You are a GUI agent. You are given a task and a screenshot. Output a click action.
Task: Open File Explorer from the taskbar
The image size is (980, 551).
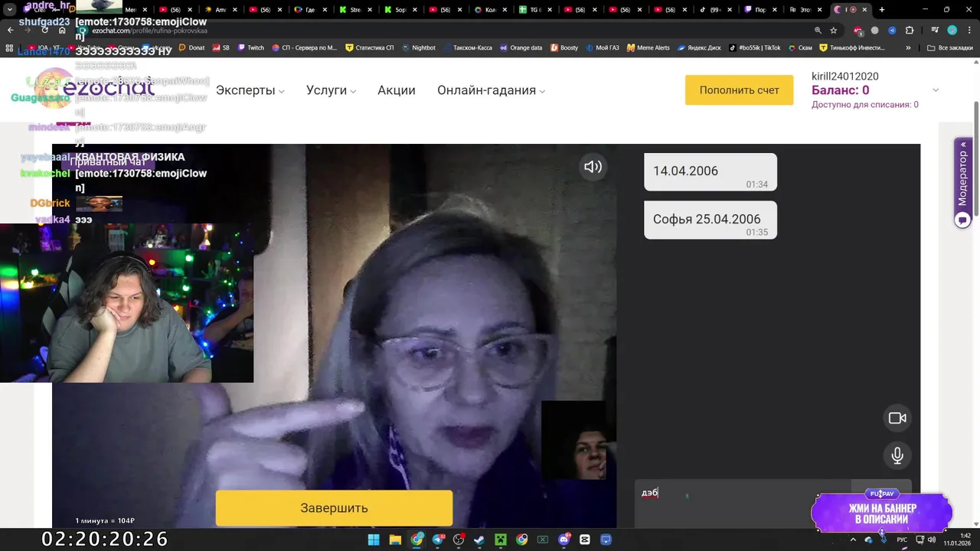pyautogui.click(x=395, y=540)
